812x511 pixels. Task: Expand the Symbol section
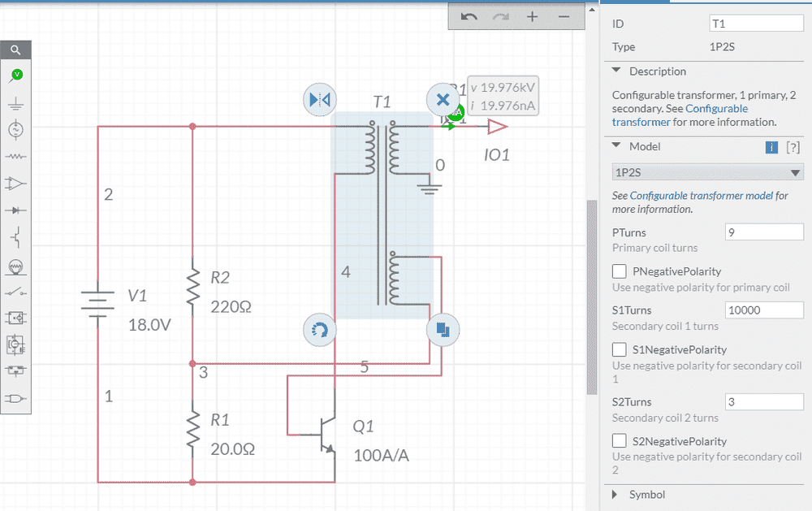tap(614, 495)
